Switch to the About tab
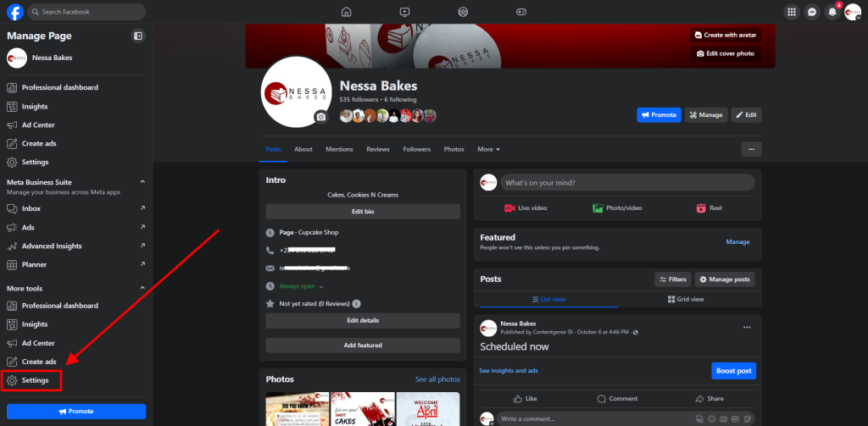The width and height of the screenshot is (868, 426). 303,149
